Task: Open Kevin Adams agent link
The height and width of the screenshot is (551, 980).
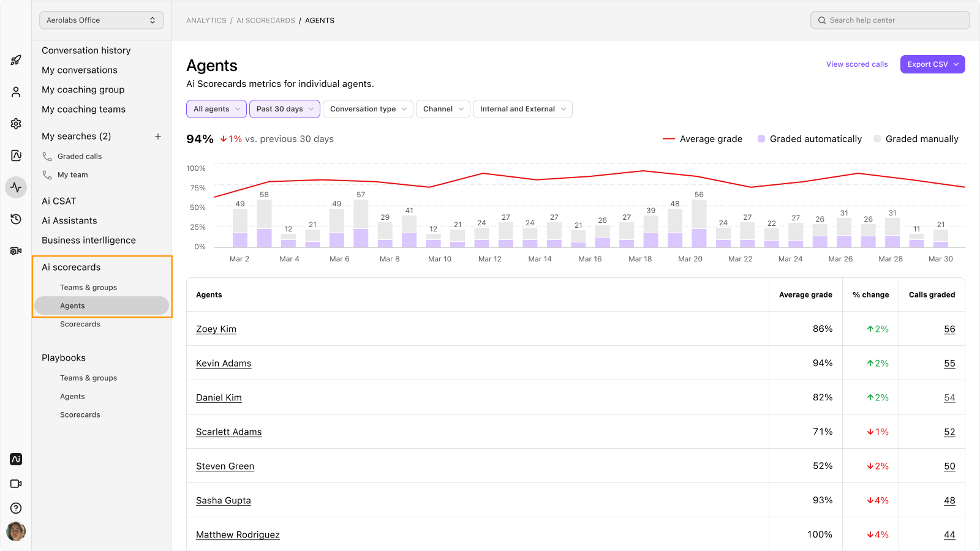Action: (224, 364)
